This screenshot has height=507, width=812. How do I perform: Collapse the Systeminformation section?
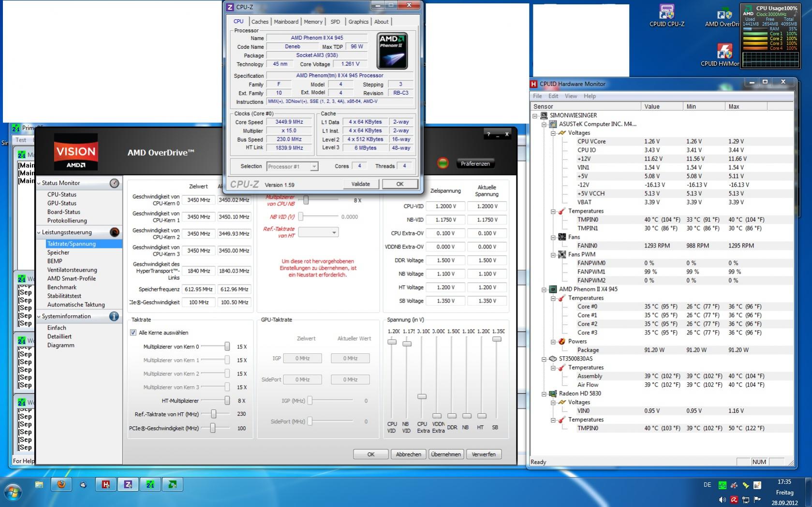click(39, 317)
